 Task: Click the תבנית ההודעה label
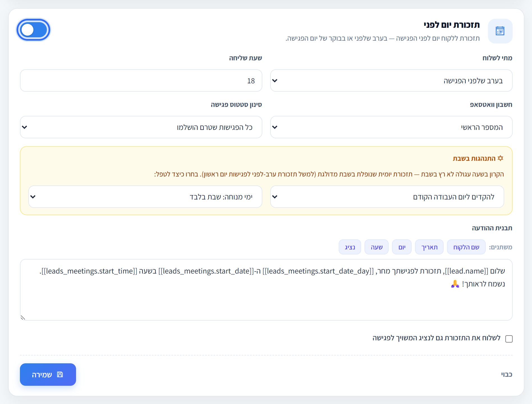492,228
